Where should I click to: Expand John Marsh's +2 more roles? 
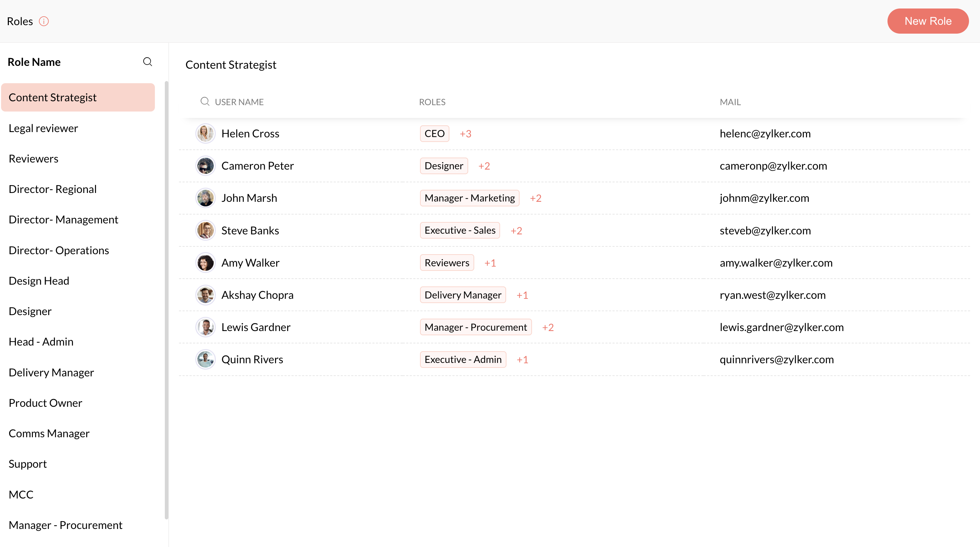(x=535, y=198)
